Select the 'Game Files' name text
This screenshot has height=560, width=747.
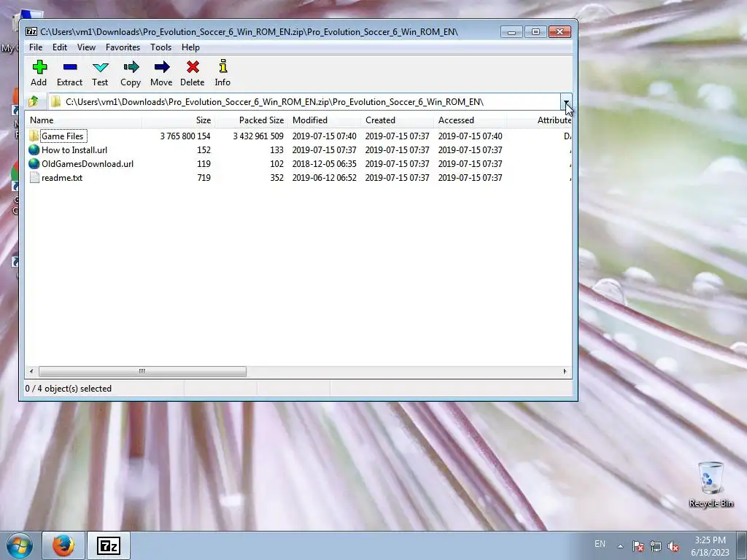[63, 136]
